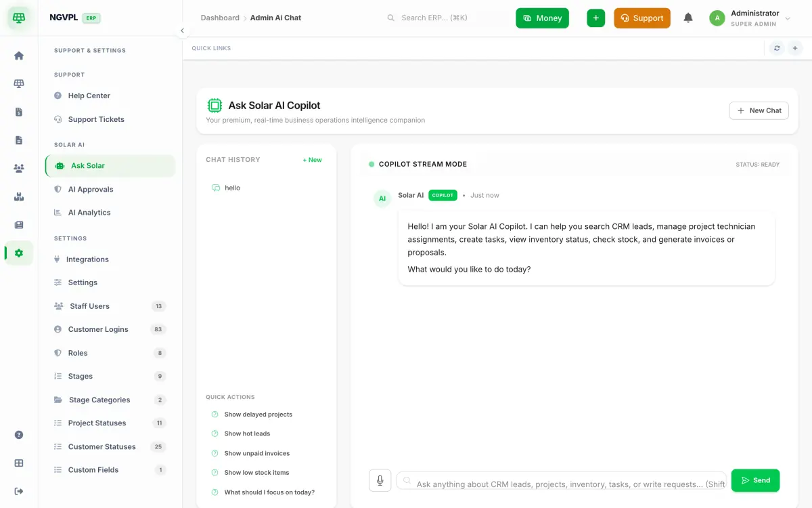Open Project Statuses
Screen dimensions: 812x508
(x=110, y=423)
